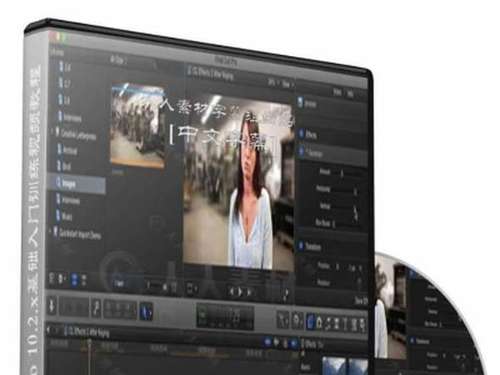Play the clip in the viewer
The height and width of the screenshot is (375, 500).
(240, 292)
